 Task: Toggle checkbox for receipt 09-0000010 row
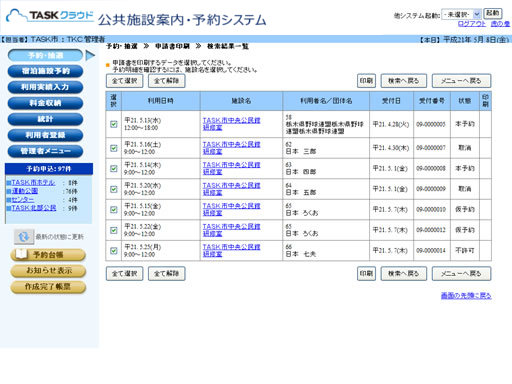(x=114, y=210)
